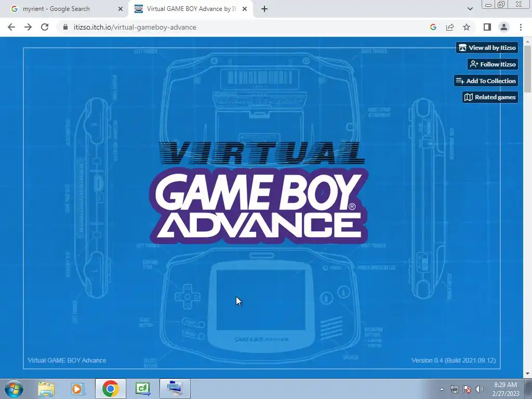
Task: Open the Action Center flag icon
Action: pos(467,389)
